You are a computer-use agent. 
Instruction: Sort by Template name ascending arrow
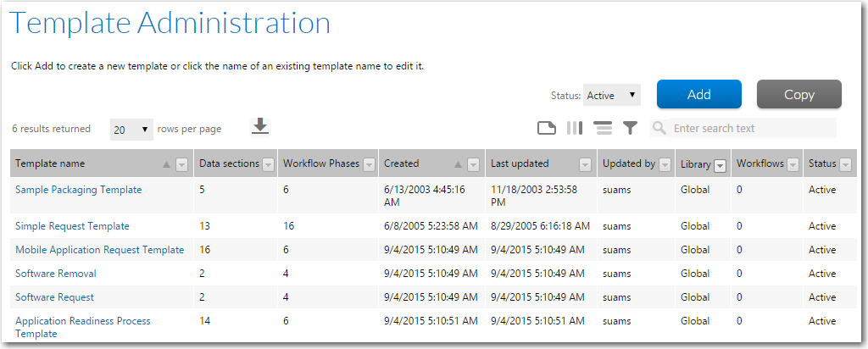167,164
